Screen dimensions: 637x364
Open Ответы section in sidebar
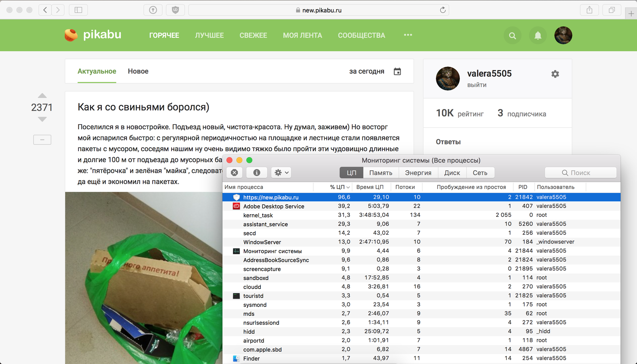(448, 142)
